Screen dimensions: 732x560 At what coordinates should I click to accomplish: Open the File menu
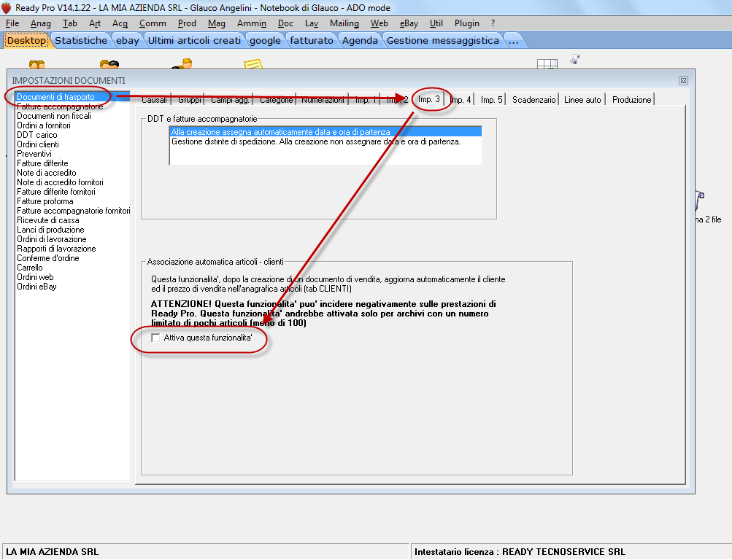pyautogui.click(x=12, y=23)
